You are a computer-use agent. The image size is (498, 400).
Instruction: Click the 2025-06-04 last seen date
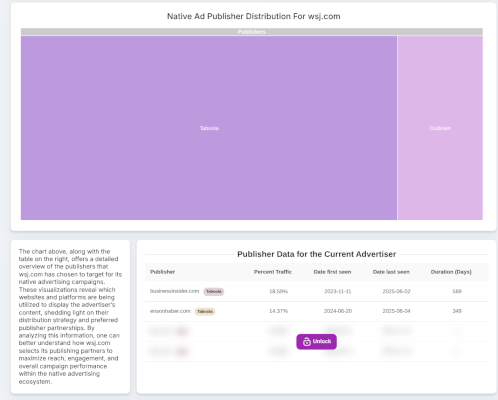tap(396, 311)
